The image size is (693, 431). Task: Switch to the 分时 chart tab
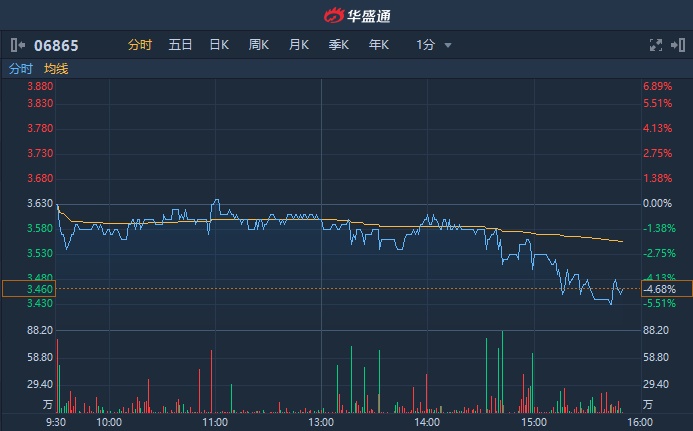tap(139, 45)
